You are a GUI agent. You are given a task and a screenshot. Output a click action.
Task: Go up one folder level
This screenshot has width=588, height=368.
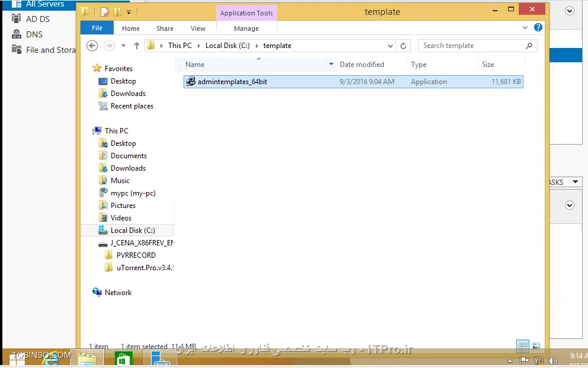coord(137,46)
